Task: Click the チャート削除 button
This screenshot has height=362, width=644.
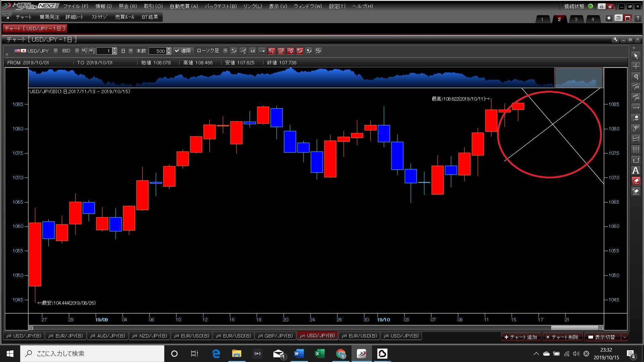Action: 562,337
